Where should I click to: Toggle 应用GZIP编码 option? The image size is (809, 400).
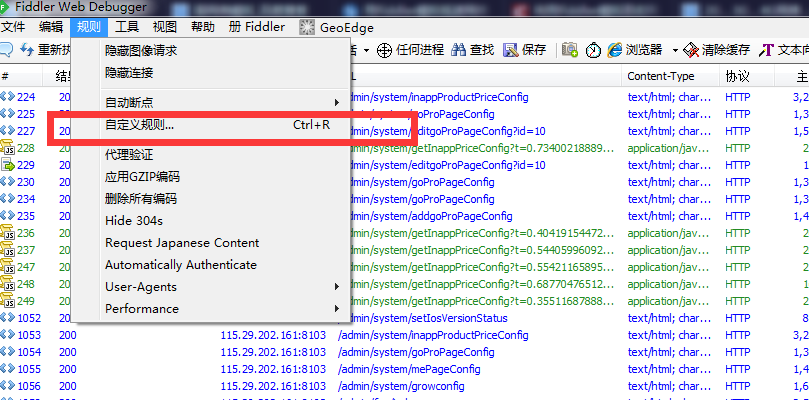click(211, 177)
